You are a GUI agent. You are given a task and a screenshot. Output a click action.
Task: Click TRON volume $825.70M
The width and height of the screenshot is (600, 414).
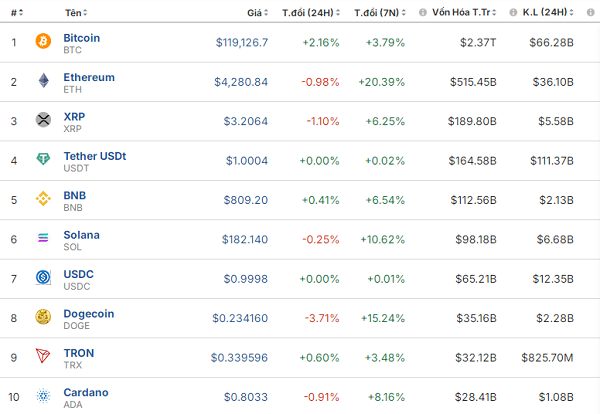tap(547, 358)
